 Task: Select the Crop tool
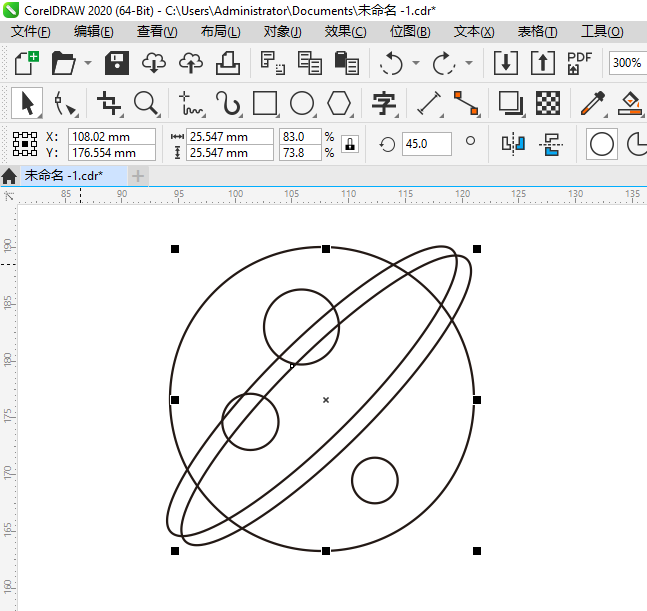(x=109, y=103)
